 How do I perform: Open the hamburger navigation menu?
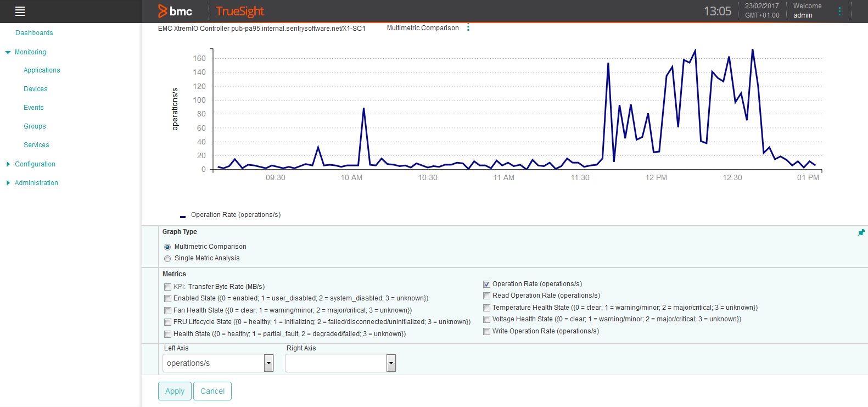click(20, 12)
